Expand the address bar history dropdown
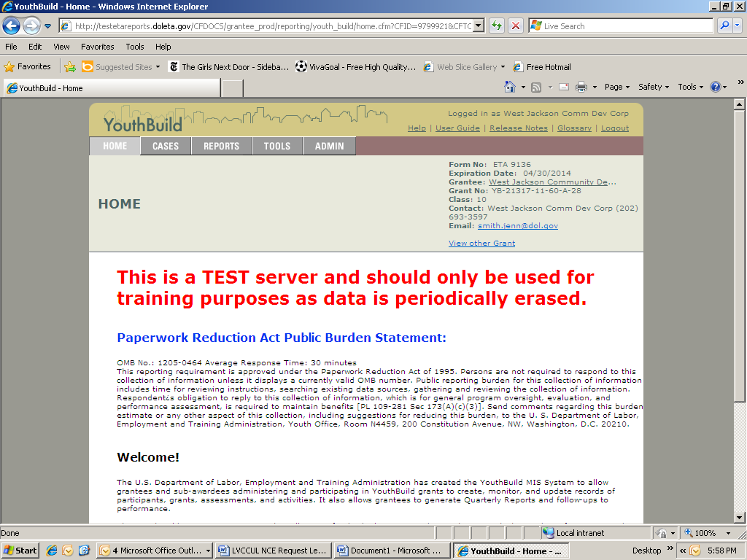This screenshot has width=747, height=560. (479, 26)
